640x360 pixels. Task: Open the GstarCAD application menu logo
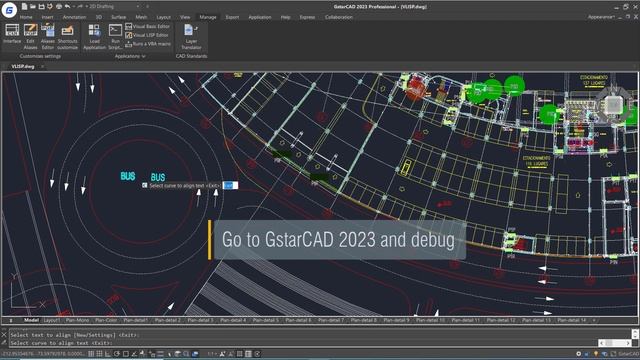(9, 10)
